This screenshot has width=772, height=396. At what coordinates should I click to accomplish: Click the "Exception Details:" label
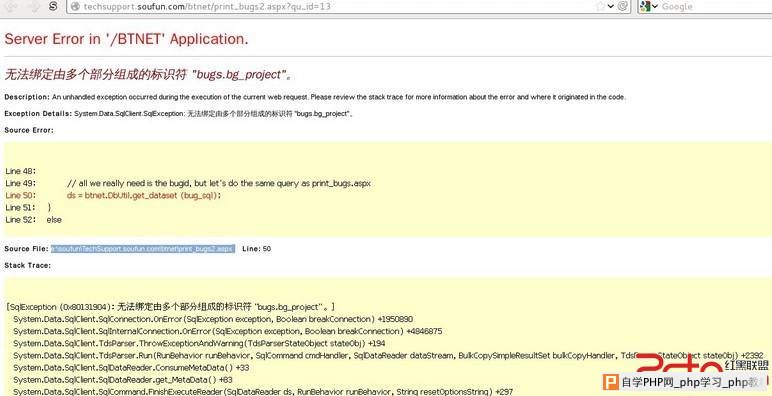coord(38,114)
